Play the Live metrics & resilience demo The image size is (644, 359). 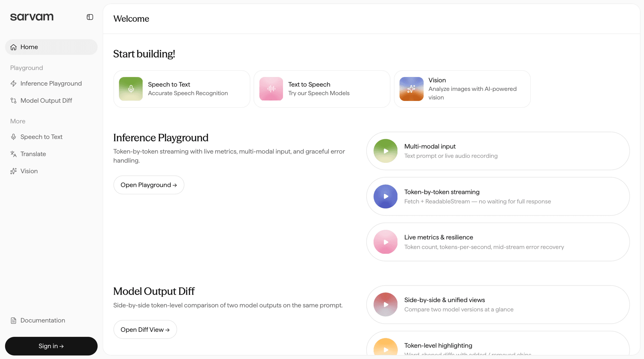[x=386, y=242]
